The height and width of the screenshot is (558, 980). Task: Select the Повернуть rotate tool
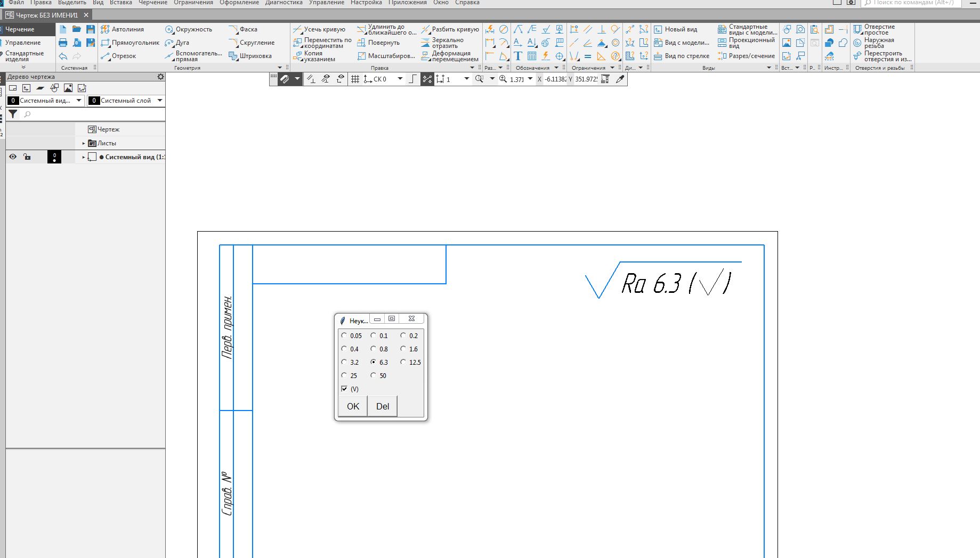[x=378, y=43]
